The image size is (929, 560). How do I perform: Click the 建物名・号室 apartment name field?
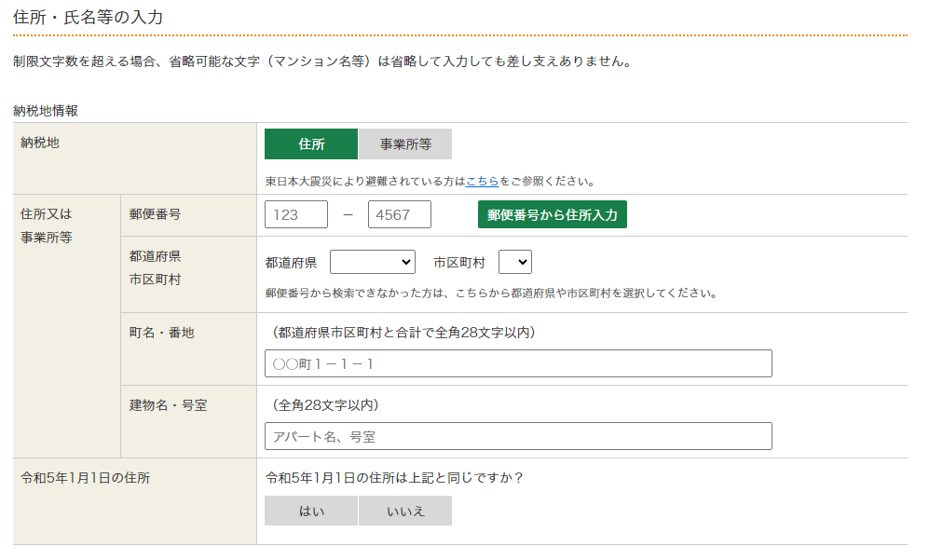point(518,436)
